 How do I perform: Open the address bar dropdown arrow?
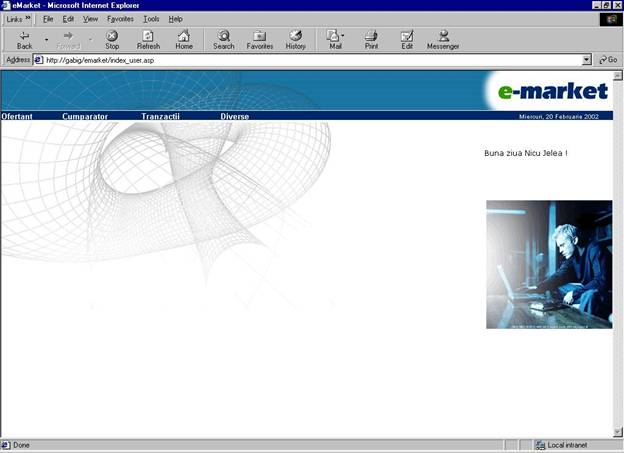pyautogui.click(x=587, y=60)
